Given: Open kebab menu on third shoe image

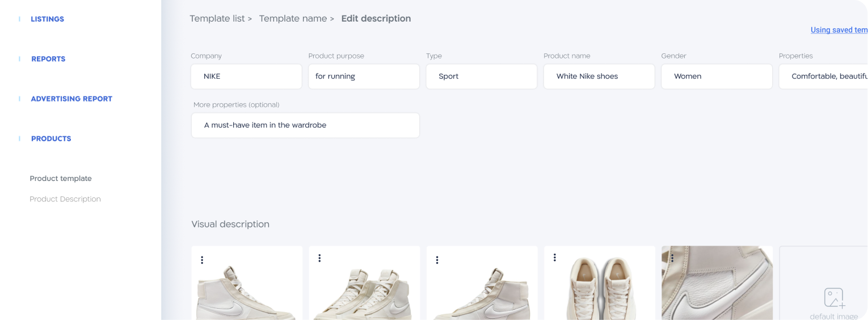Looking at the screenshot, I should click(437, 260).
